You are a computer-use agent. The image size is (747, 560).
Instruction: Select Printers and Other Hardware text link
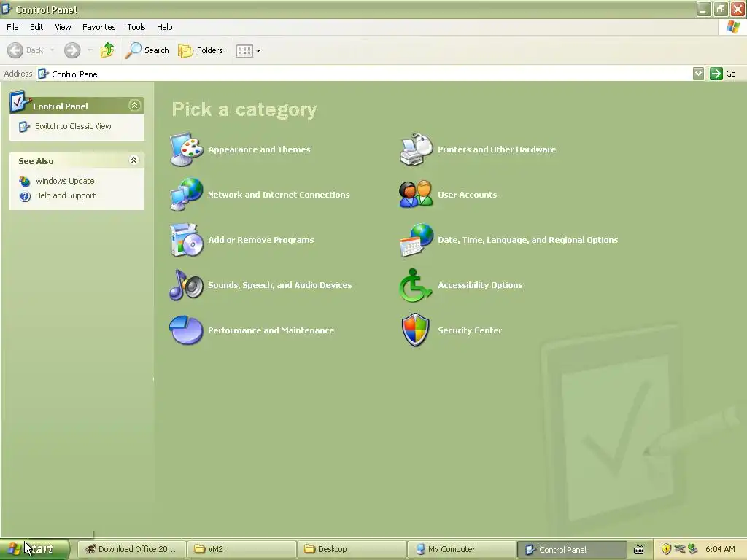point(497,149)
